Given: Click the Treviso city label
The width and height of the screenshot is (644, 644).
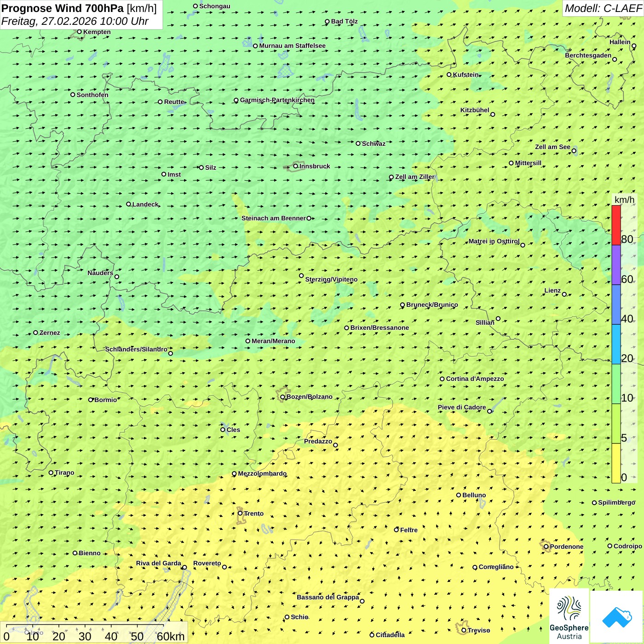Looking at the screenshot, I should 479,630.
